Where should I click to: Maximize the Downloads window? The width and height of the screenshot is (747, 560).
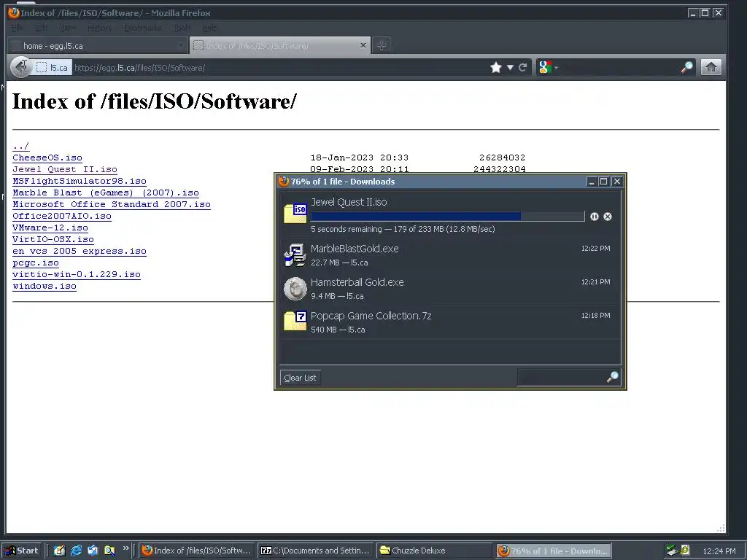pos(603,182)
